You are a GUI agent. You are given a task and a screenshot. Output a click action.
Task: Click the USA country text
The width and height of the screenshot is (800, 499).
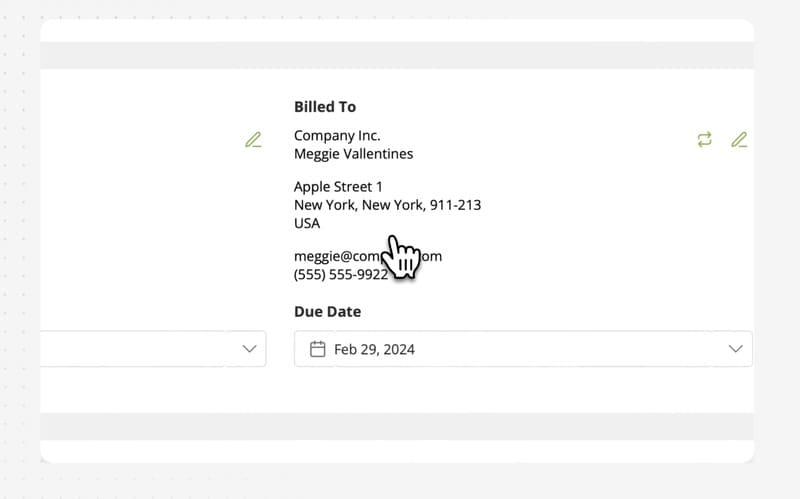(x=307, y=223)
